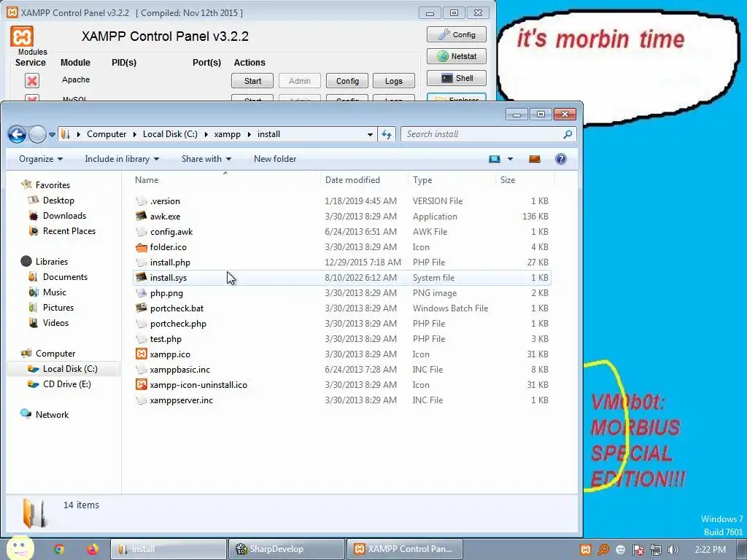Click the volume tray icon
The height and width of the screenshot is (560, 747).
tap(673, 550)
